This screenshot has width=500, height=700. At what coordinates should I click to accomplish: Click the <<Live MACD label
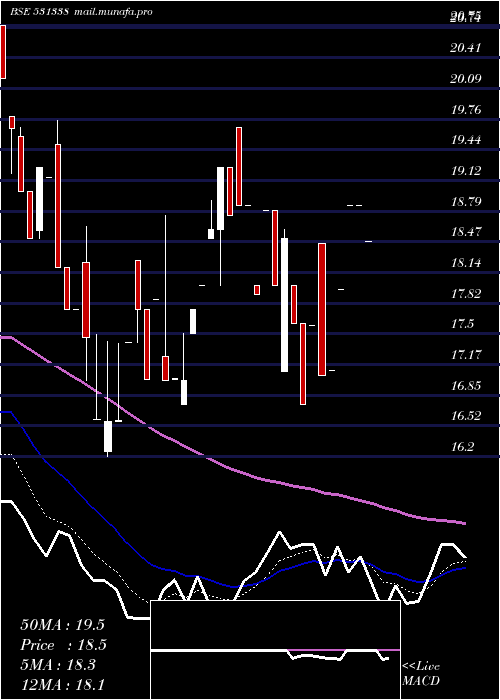coord(421,674)
